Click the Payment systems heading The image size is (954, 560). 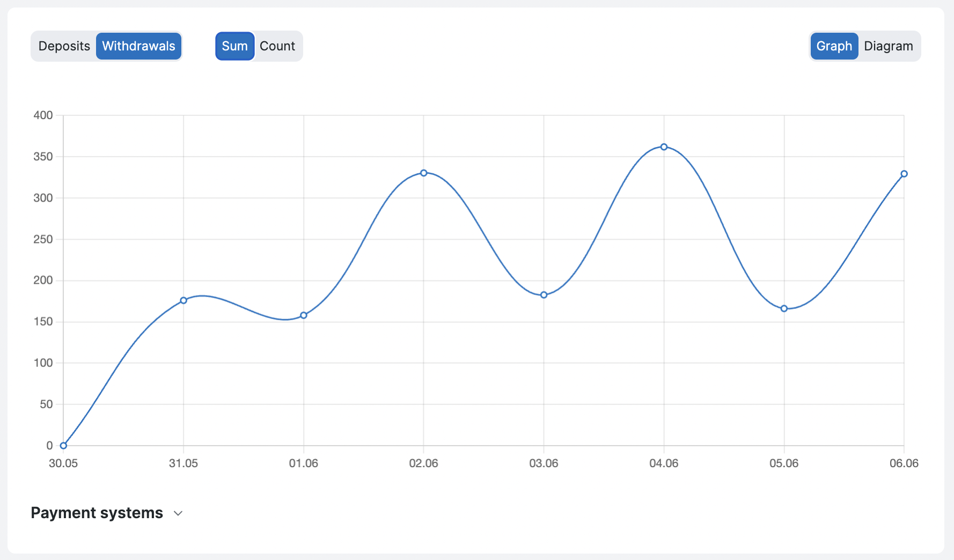tap(97, 513)
